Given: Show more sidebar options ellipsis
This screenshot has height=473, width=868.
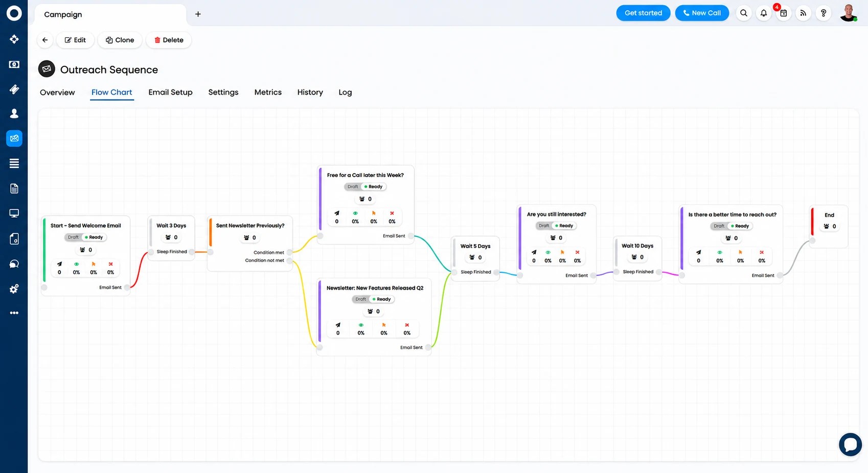Looking at the screenshot, I should click(14, 313).
